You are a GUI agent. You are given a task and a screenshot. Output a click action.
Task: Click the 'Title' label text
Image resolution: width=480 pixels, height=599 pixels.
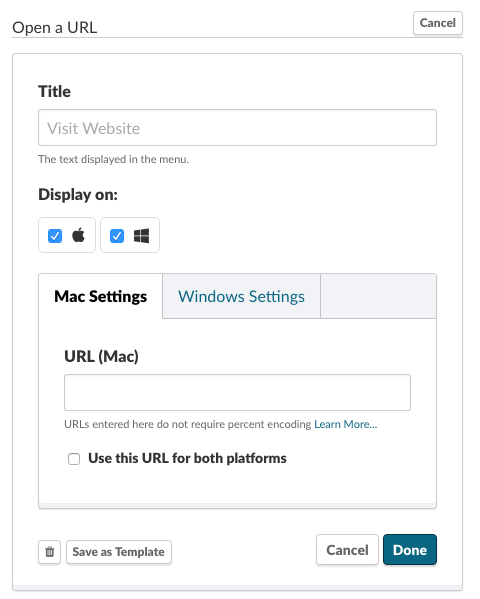click(x=54, y=91)
